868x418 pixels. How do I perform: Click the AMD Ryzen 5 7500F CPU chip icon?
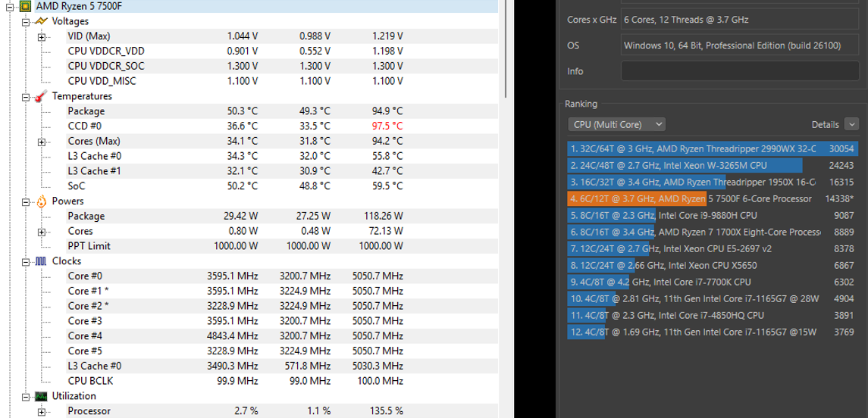pyautogui.click(x=24, y=7)
